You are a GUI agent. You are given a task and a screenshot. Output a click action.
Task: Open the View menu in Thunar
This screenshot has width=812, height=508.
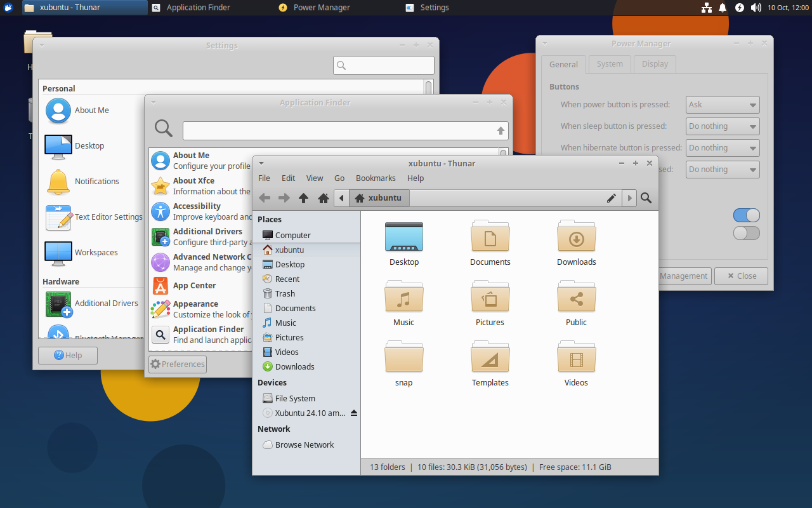click(x=315, y=178)
